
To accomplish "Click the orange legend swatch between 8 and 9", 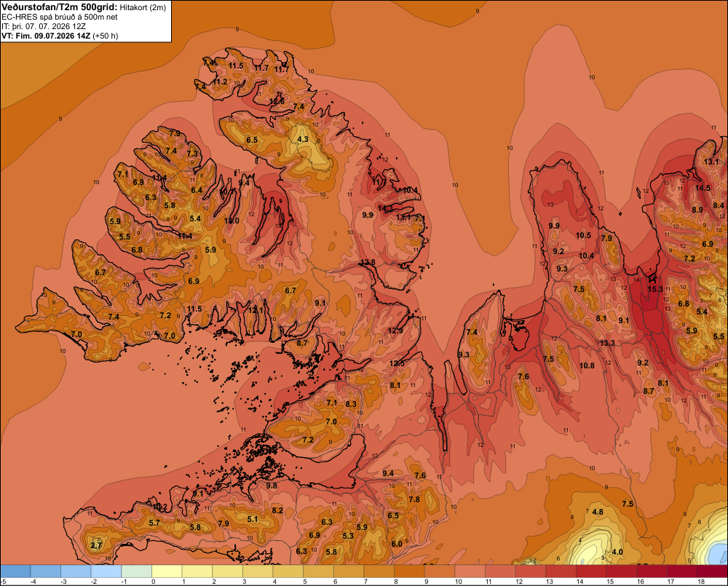I will [409, 571].
